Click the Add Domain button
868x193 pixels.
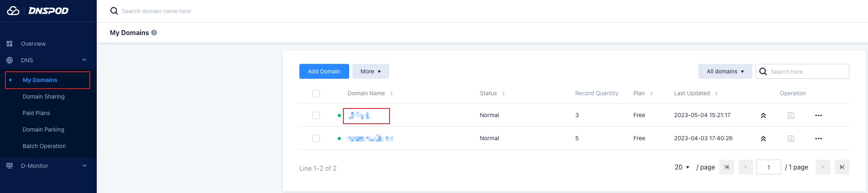point(324,71)
